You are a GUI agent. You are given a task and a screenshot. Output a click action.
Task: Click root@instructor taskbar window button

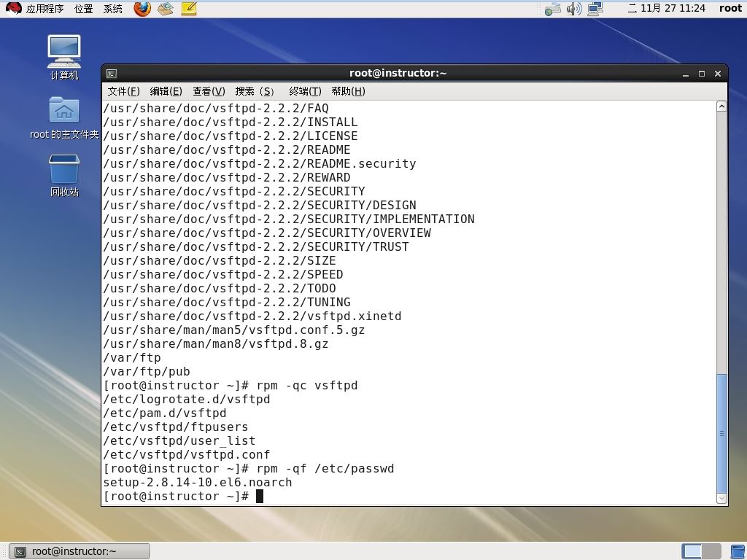80,551
